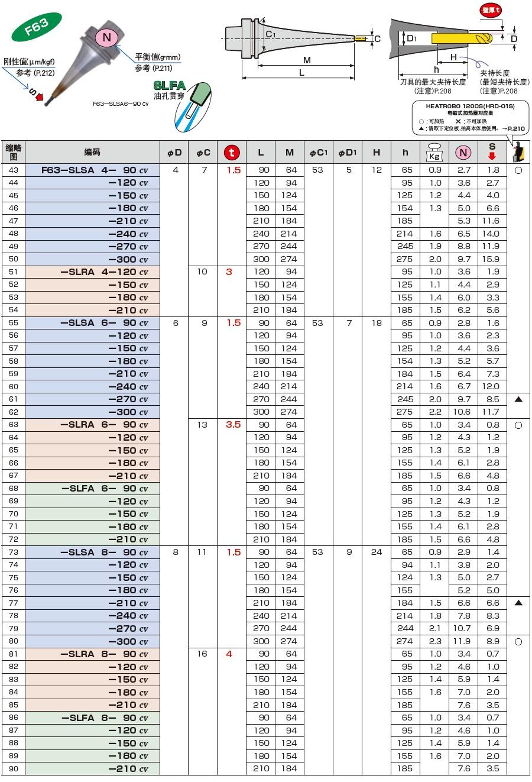Click the SLFA oil hole illustration
This screenshot has height=782, width=532.
(193, 106)
